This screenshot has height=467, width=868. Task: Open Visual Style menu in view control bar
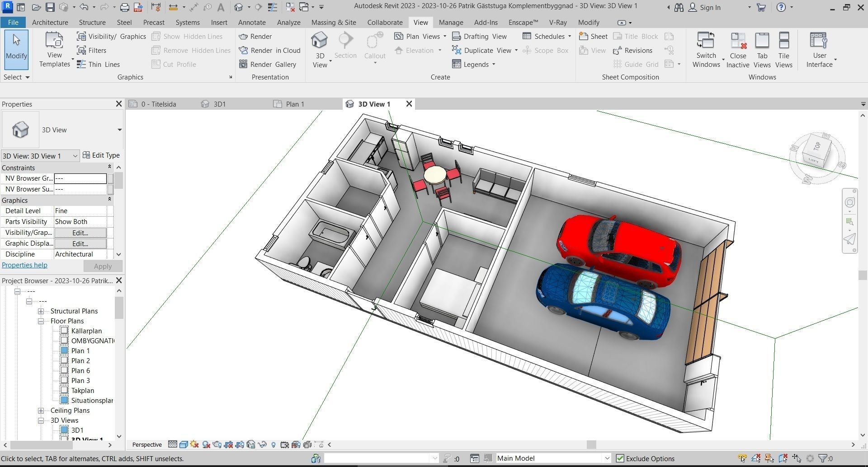coord(184,445)
